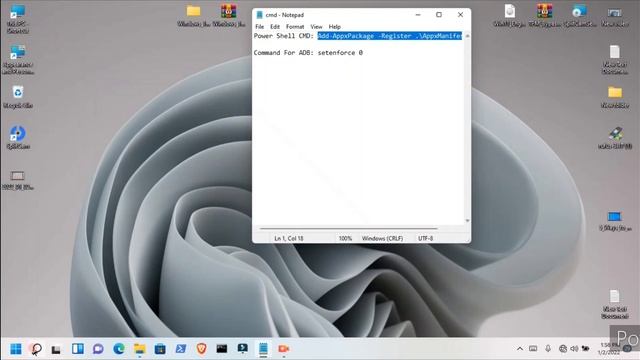
Task: Select Recycle Bin desktop icon
Action: coord(18,97)
